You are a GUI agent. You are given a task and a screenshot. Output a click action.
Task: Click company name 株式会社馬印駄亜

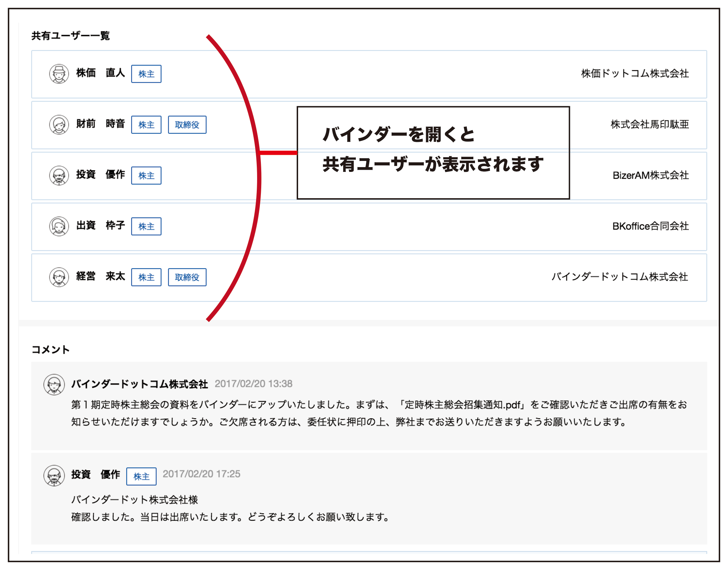(650, 124)
